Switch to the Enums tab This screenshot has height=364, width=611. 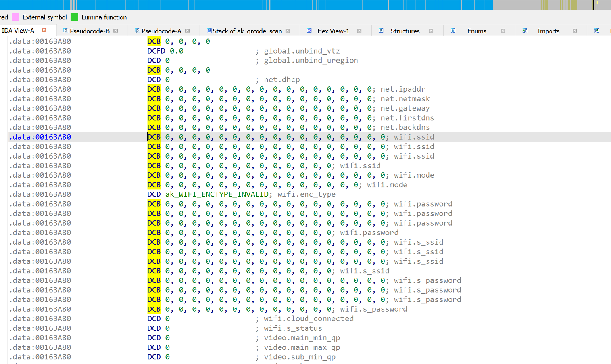click(477, 31)
